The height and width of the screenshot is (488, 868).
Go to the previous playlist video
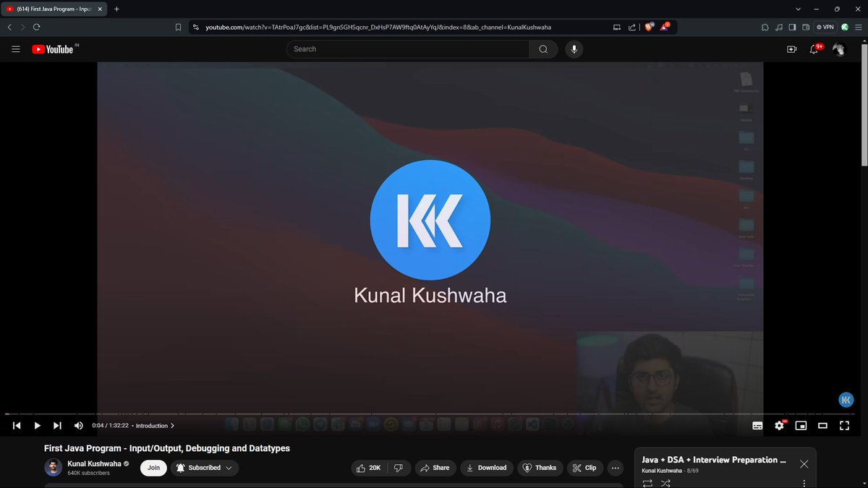[x=17, y=426]
